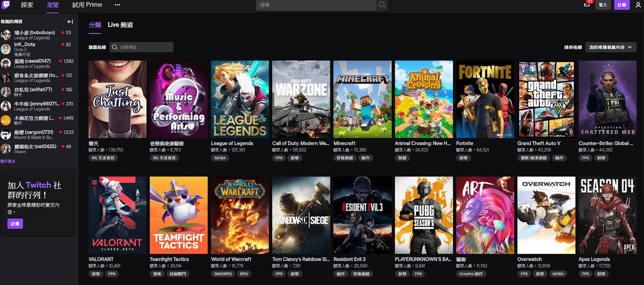Click the MMORPG tag under World of Warcraft

click(x=223, y=274)
